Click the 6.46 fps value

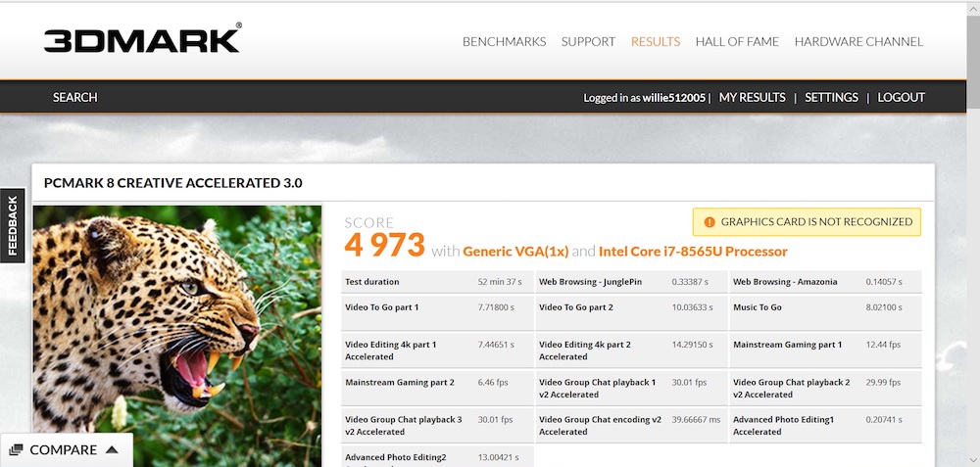coord(493,382)
